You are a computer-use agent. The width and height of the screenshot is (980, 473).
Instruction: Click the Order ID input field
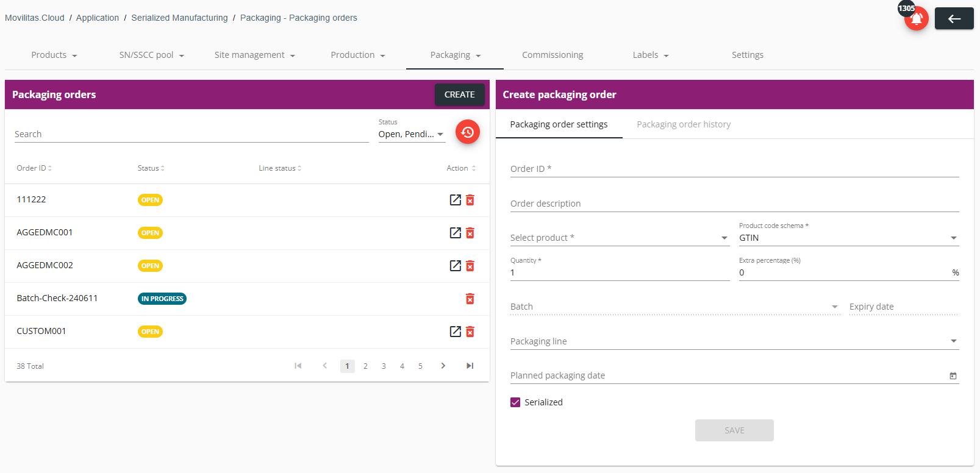(734, 169)
